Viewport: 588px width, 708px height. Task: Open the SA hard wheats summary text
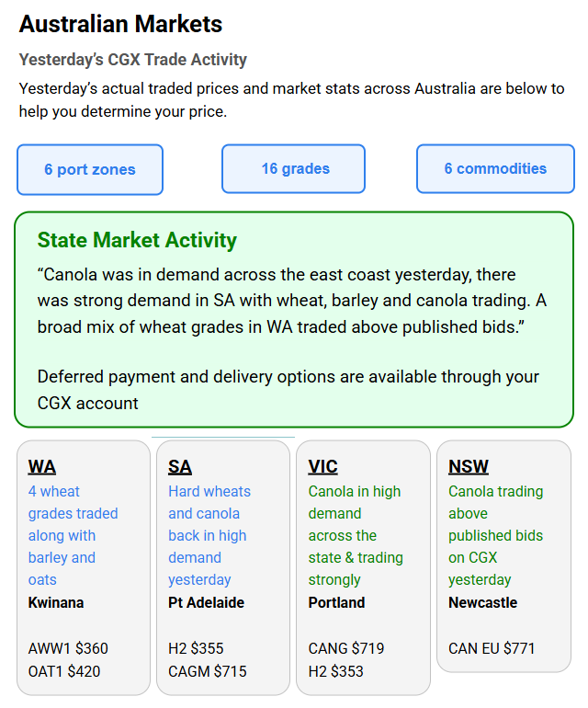coord(208,535)
